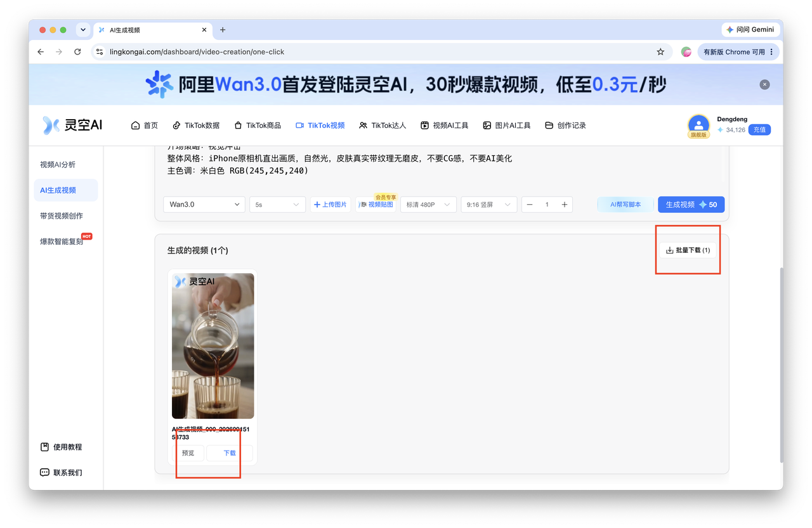Click the 有新版 Chrome 可用 update button

[738, 52]
